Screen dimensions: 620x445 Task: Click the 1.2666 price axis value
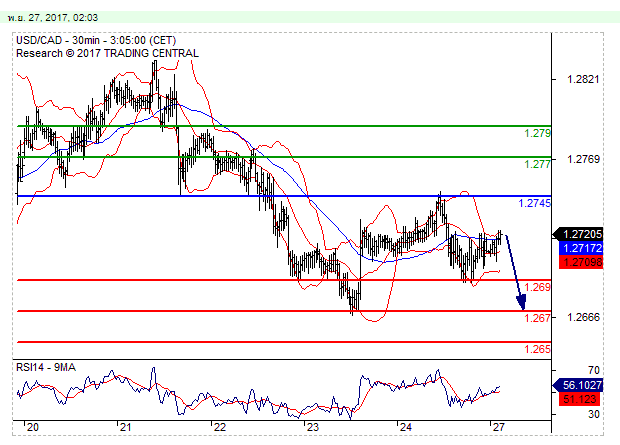[x=583, y=317]
